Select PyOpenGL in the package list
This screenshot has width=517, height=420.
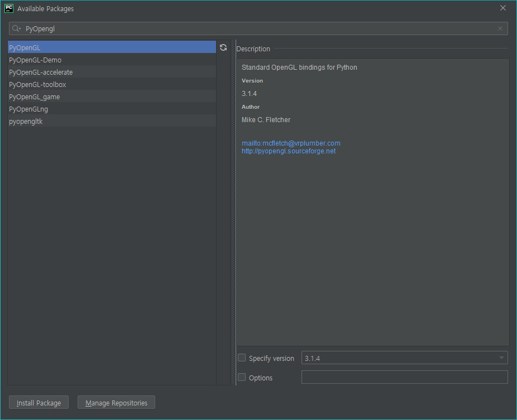(x=112, y=47)
